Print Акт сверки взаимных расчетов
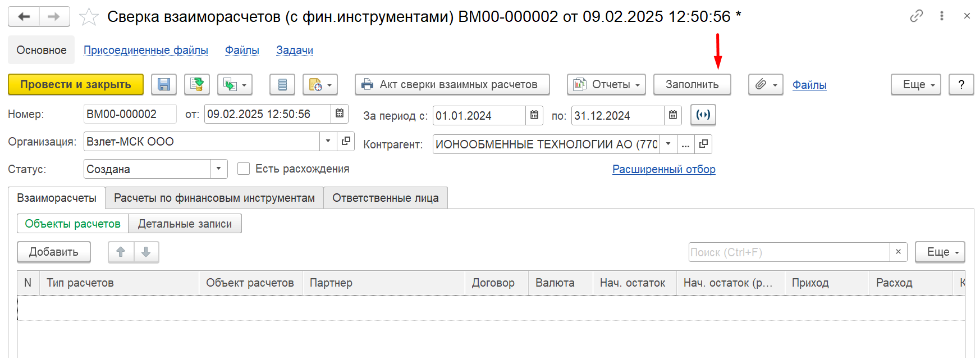The height and width of the screenshot is (358, 980). click(x=452, y=84)
